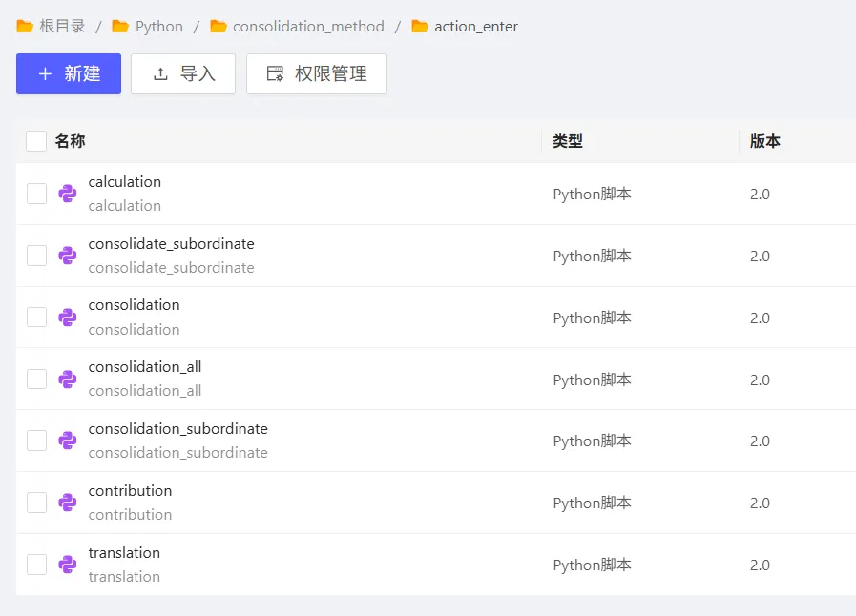Click the root directory folder icon
The height and width of the screenshot is (616, 856).
click(25, 27)
